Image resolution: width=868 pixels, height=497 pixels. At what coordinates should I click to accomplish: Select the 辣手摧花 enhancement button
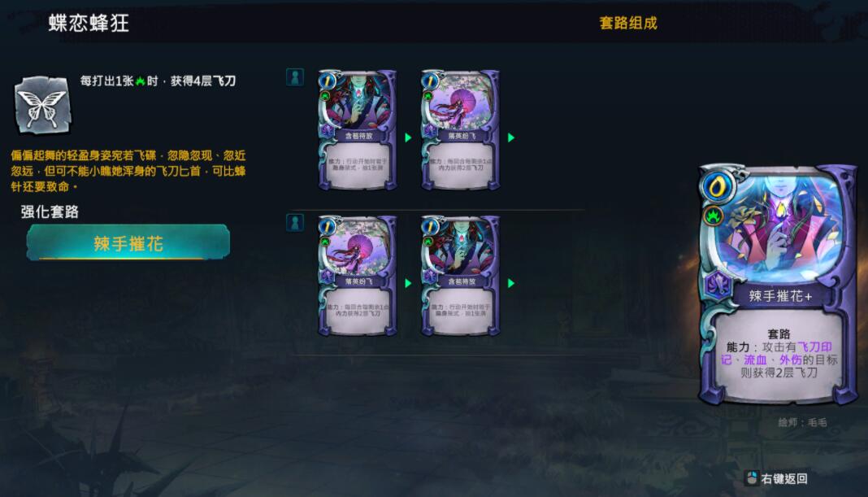pyautogui.click(x=128, y=242)
